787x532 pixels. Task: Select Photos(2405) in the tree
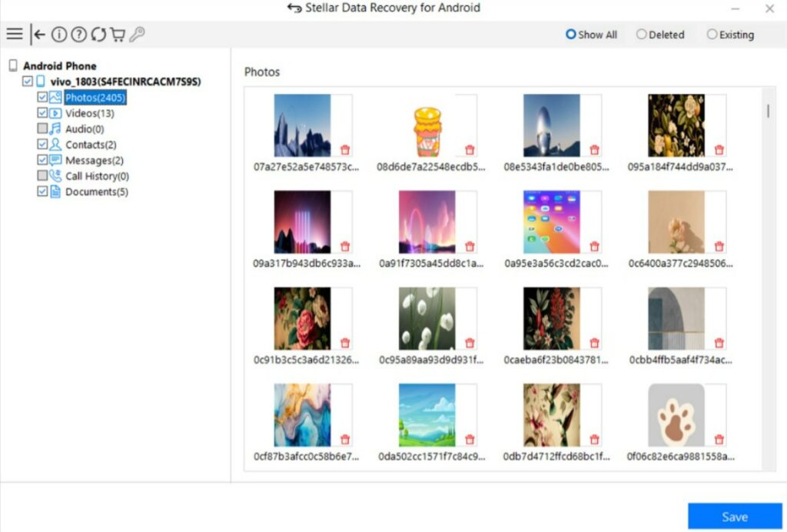pos(95,98)
